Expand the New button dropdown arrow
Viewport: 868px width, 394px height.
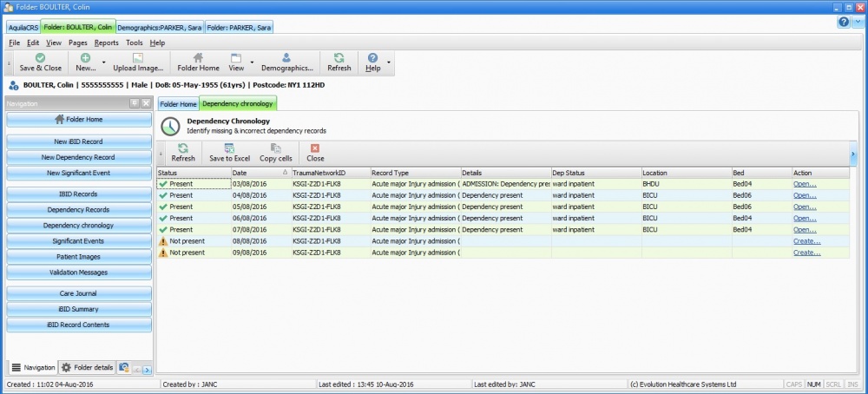click(104, 62)
